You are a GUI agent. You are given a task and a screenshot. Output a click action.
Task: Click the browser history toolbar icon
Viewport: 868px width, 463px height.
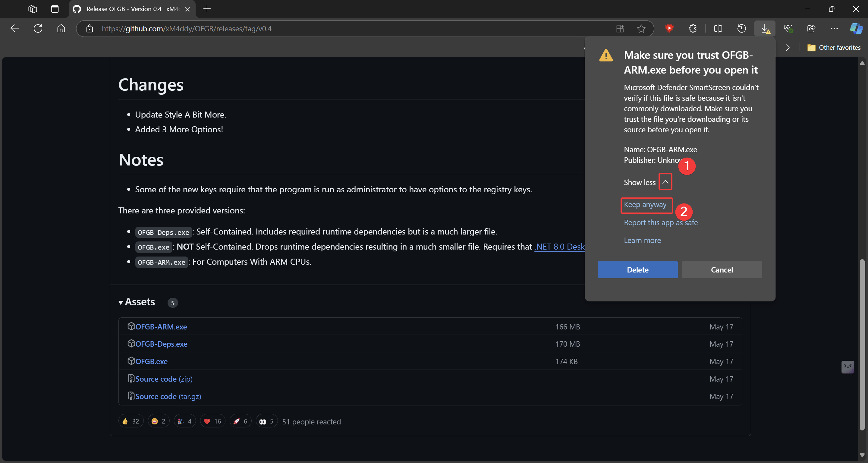click(x=742, y=28)
